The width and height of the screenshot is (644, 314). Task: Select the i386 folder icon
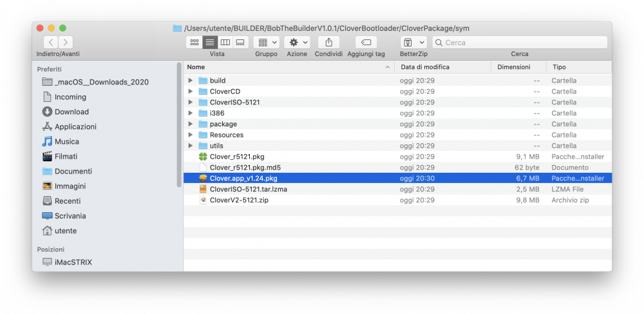click(203, 113)
